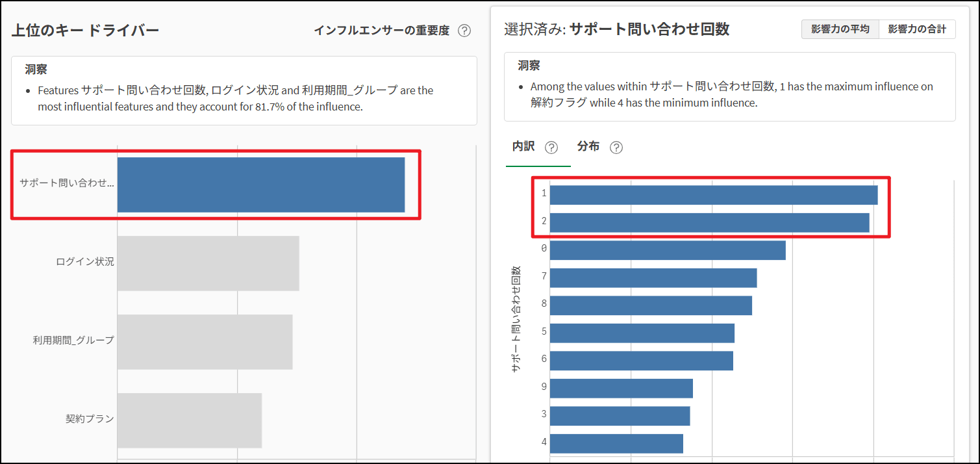Switch to 影響力の平均 view
The width and height of the screenshot is (980, 464).
click(840, 29)
